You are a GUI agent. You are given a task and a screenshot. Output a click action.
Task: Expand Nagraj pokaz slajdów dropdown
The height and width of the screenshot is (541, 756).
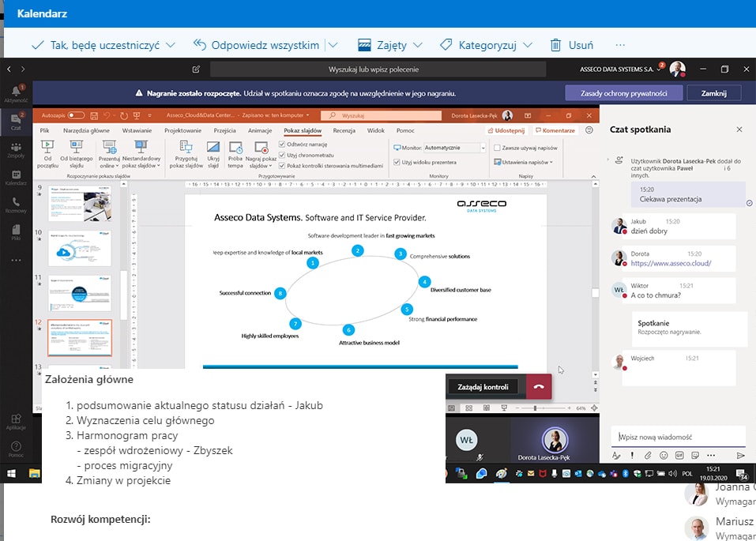270,166
